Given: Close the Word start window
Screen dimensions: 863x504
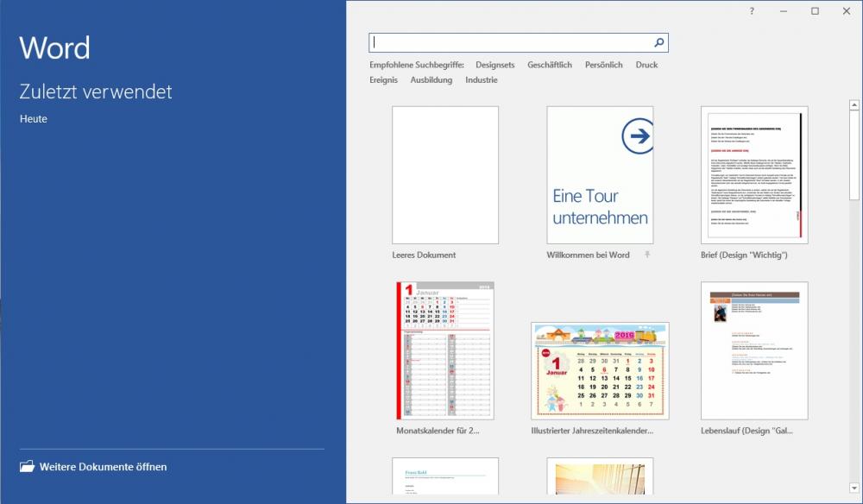Looking at the screenshot, I should coord(847,11).
